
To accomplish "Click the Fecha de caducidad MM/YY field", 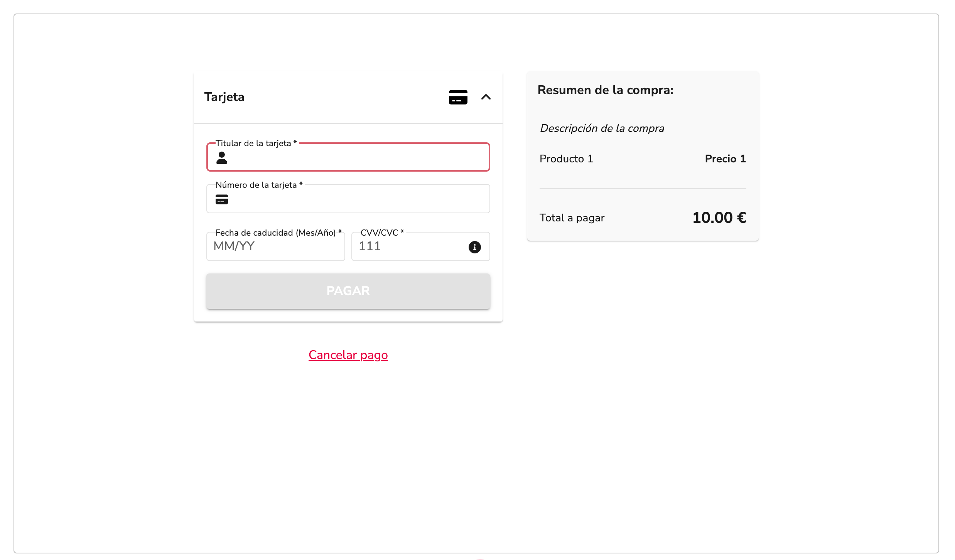I will pyautogui.click(x=275, y=246).
